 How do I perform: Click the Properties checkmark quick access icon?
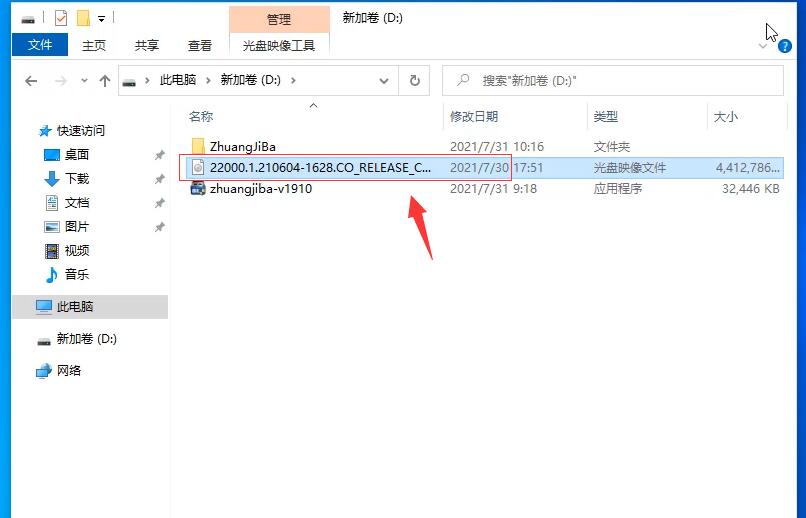[x=61, y=18]
